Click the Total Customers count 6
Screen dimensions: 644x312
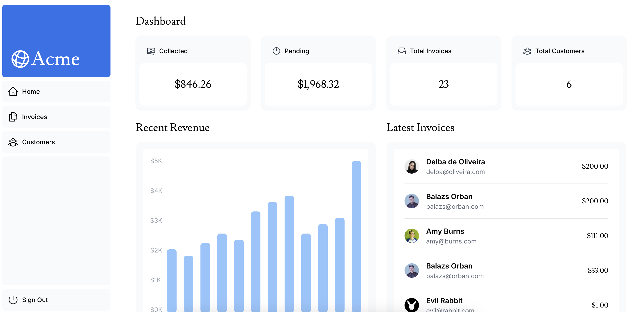(x=569, y=84)
